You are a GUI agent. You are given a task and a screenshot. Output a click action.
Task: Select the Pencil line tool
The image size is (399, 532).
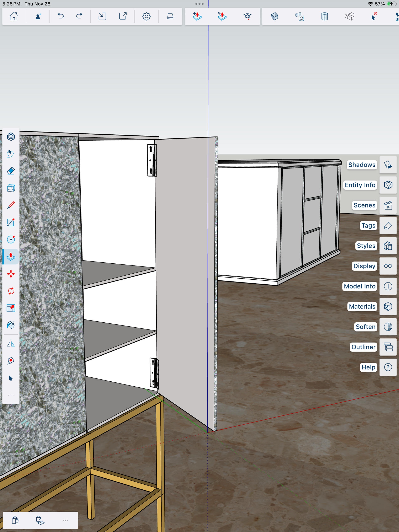click(x=11, y=205)
